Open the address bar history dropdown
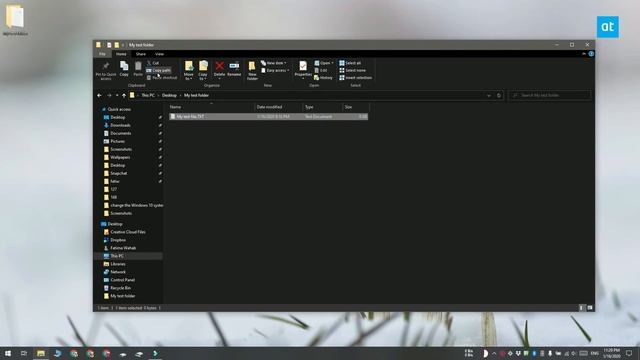Image resolution: width=640 pixels, height=360 pixels. (489, 96)
